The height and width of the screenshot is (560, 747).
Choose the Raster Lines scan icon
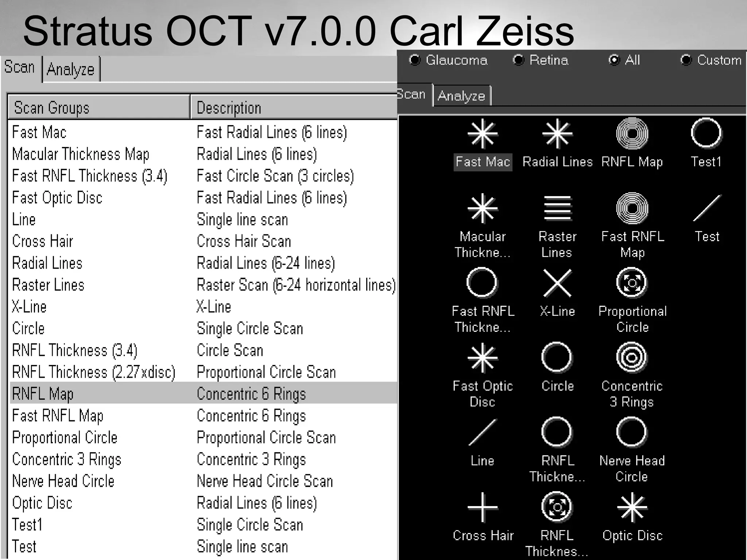click(x=557, y=208)
